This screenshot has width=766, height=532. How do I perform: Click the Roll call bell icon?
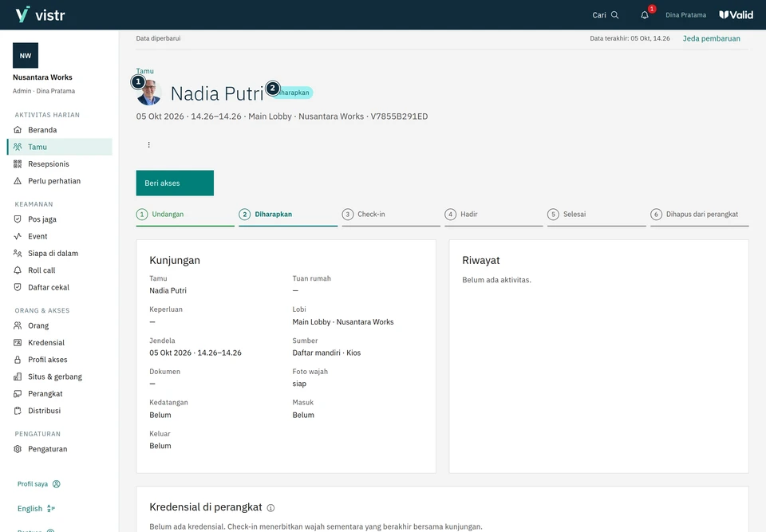[18, 270]
